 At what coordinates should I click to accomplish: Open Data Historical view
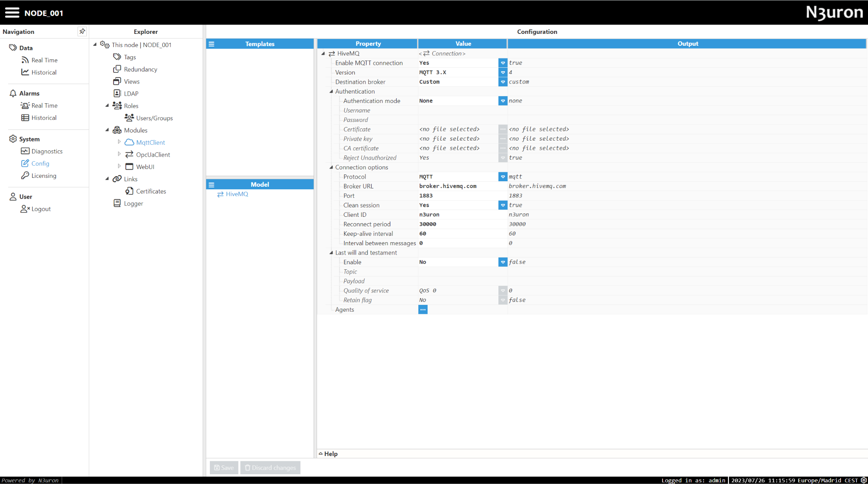click(39, 72)
